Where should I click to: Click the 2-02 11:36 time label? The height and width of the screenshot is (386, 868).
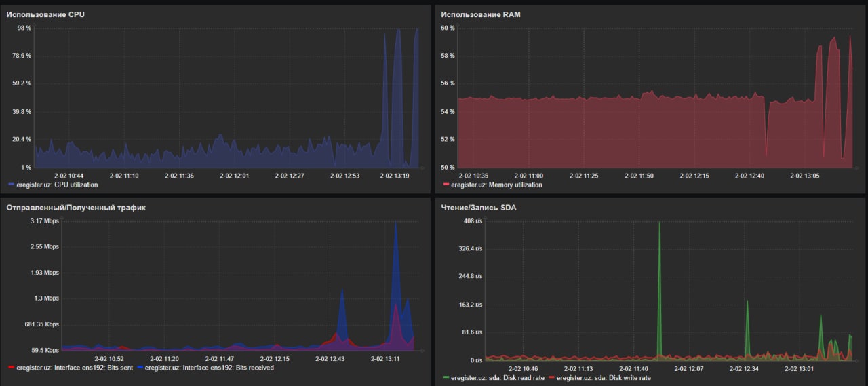pos(179,176)
